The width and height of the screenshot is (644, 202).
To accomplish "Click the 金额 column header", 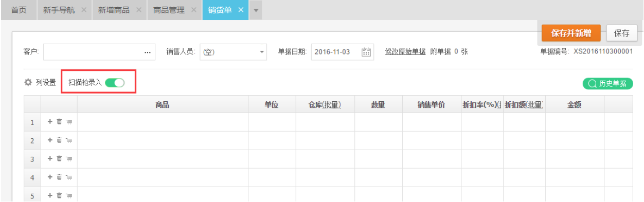I will click(x=574, y=105).
